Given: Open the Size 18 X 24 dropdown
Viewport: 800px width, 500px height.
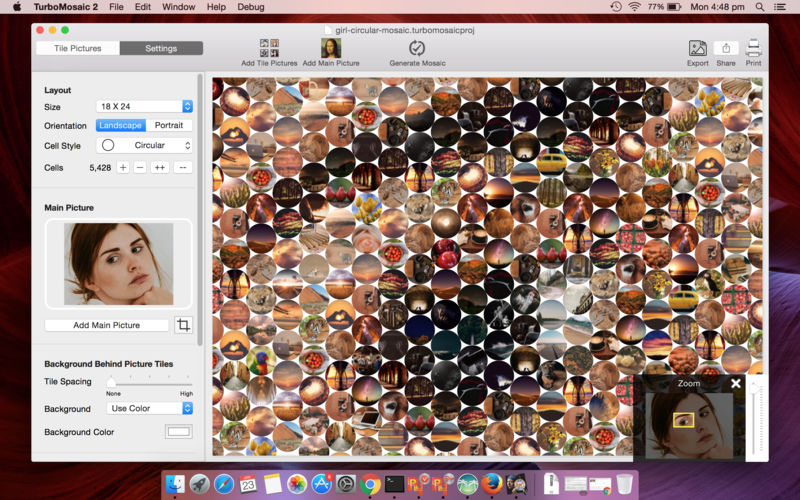Looking at the screenshot, I should click(144, 106).
